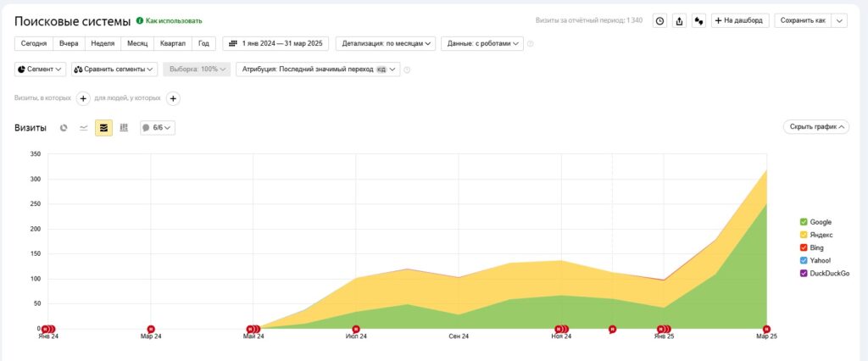Switch to the line chart view
This screenshot has height=361, width=868.
click(x=83, y=128)
